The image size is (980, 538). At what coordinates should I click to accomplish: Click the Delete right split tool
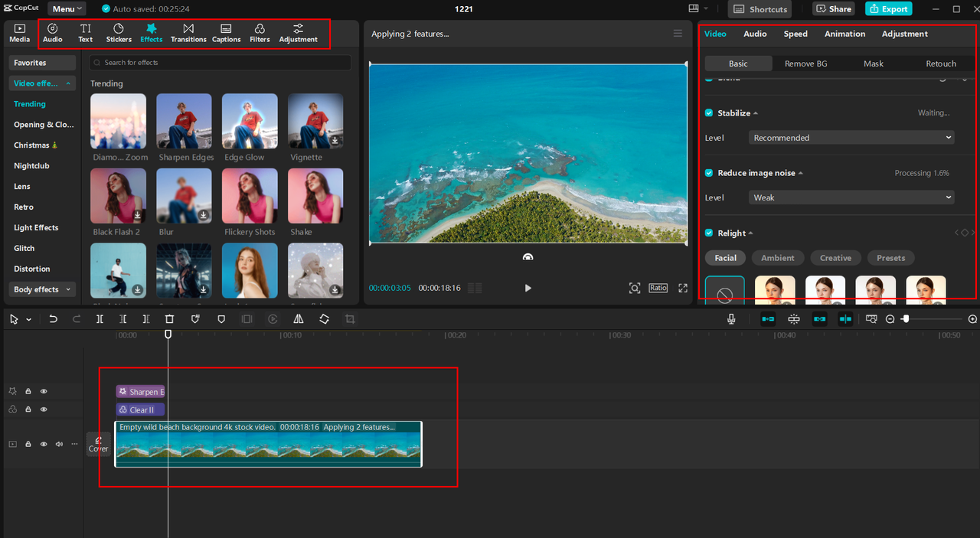tap(146, 319)
